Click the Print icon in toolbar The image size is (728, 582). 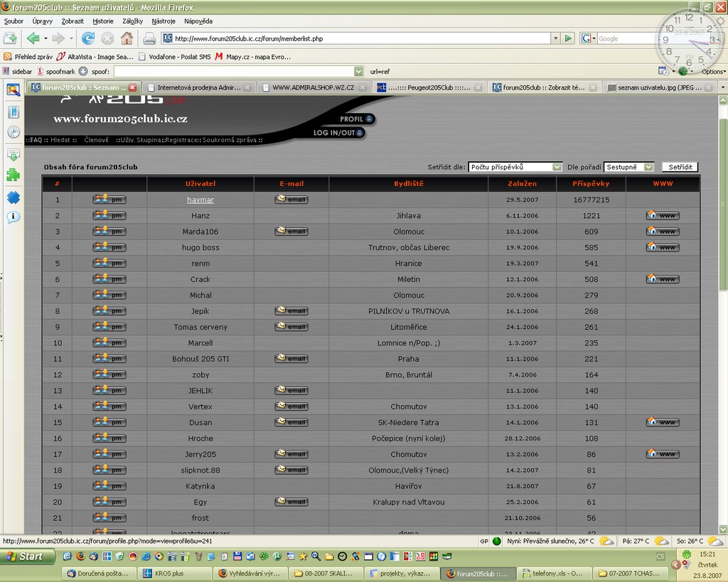pos(149,38)
